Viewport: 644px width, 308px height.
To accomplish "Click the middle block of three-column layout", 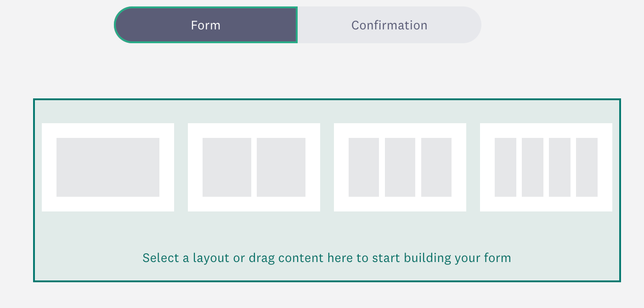I will tap(400, 167).
